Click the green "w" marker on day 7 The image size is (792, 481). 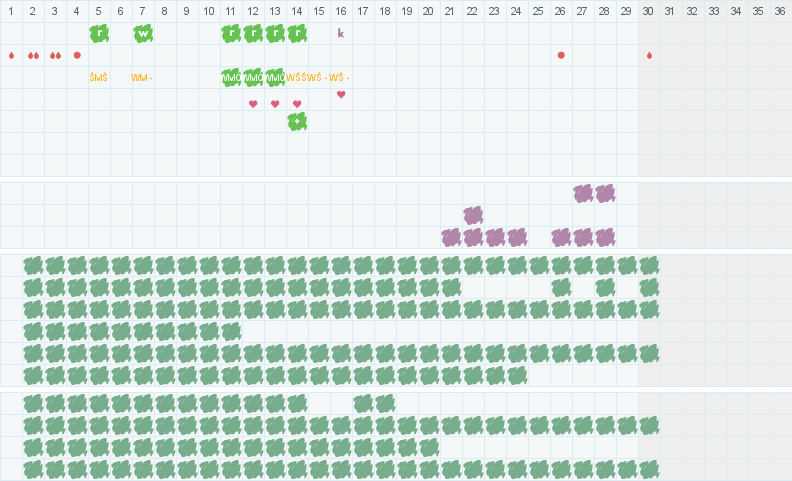point(143,33)
